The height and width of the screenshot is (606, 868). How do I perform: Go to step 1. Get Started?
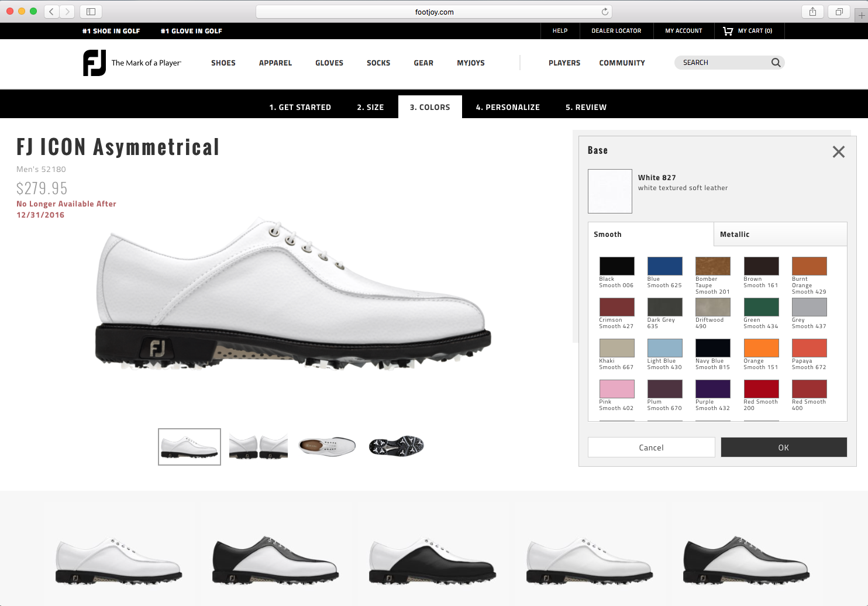point(300,107)
